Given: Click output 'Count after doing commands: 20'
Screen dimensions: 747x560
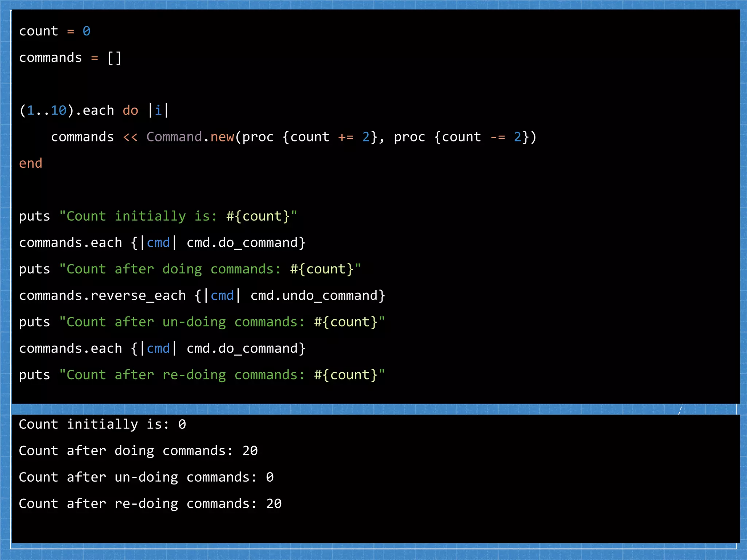Looking at the screenshot, I should [138, 451].
